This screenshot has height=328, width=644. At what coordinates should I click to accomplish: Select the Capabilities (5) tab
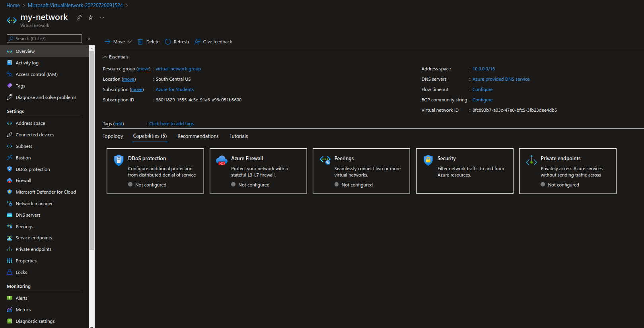(150, 136)
